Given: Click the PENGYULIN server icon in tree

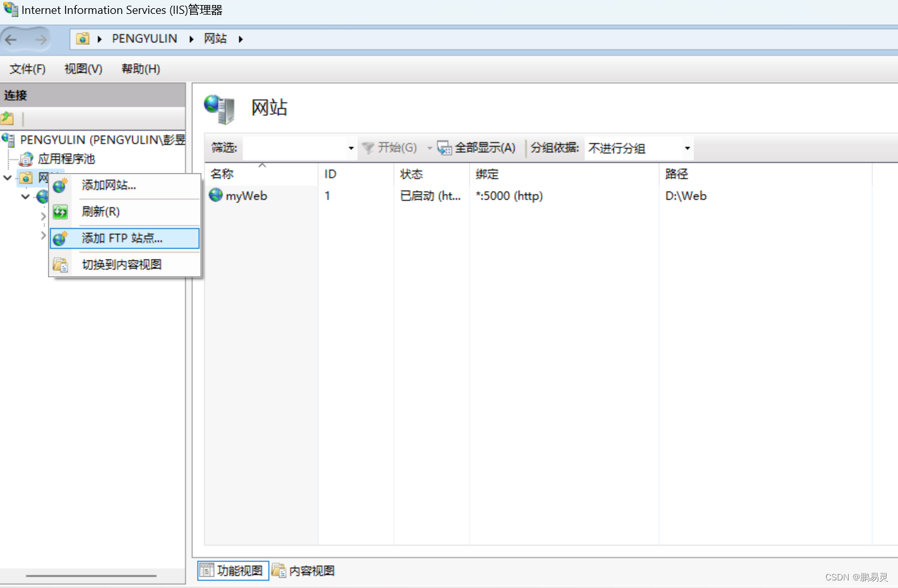Looking at the screenshot, I should pos(8,140).
